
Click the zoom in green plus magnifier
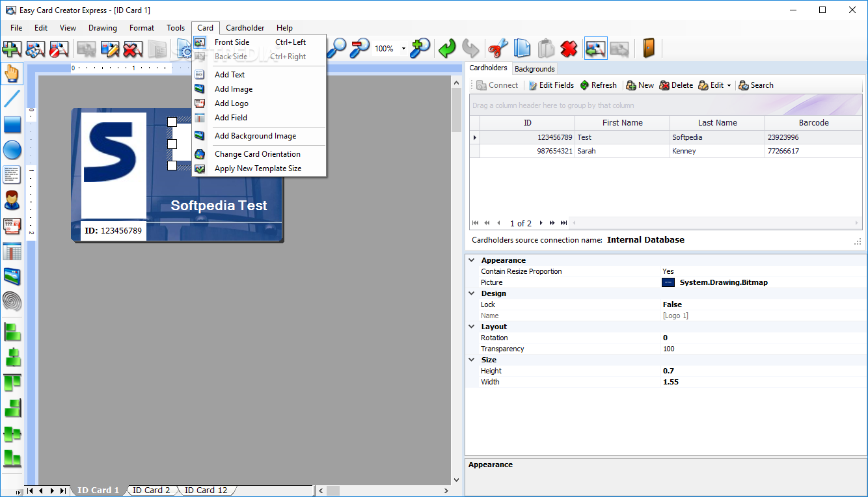pyautogui.click(x=420, y=48)
